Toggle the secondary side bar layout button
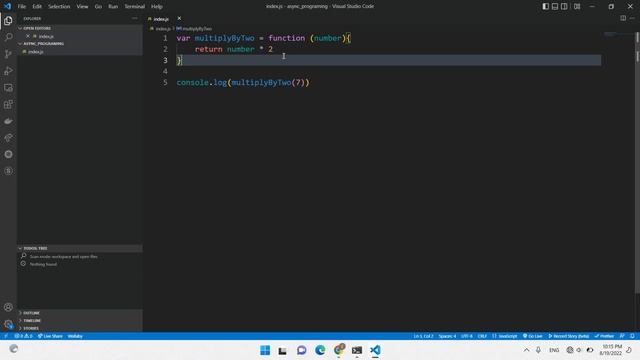This screenshot has width=640, height=360. [564, 6]
